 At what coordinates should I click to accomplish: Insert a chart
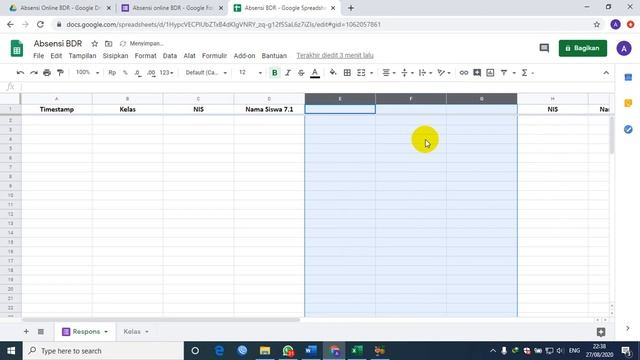(x=490, y=73)
